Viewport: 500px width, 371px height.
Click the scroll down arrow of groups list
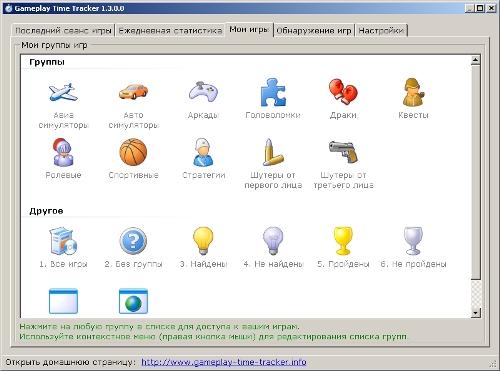click(x=476, y=313)
